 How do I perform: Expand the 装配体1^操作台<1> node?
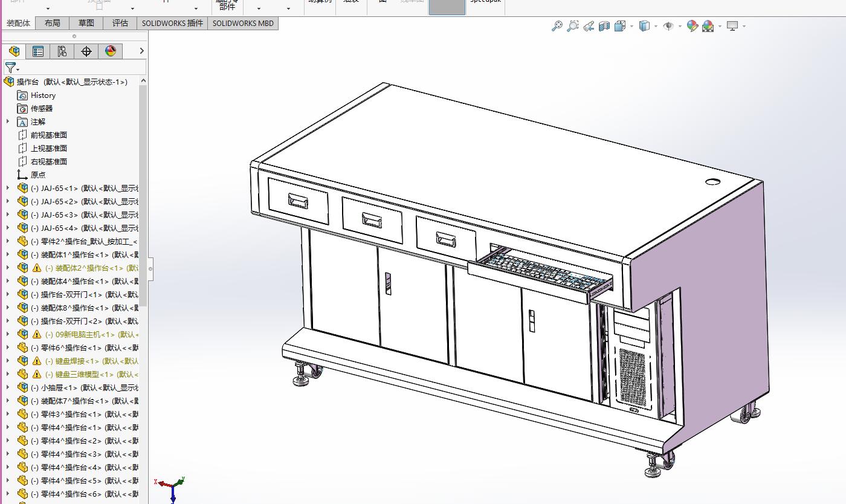[x=8, y=254]
